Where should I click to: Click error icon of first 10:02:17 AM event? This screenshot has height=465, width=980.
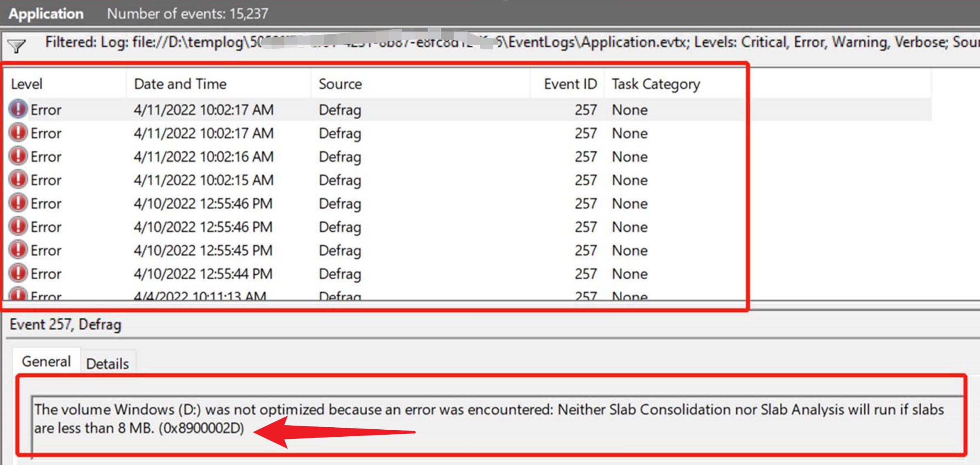click(18, 109)
